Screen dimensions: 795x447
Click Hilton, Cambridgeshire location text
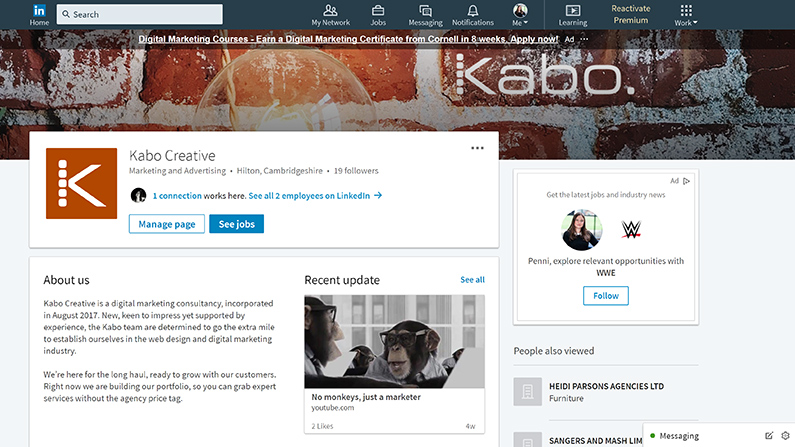pos(279,171)
